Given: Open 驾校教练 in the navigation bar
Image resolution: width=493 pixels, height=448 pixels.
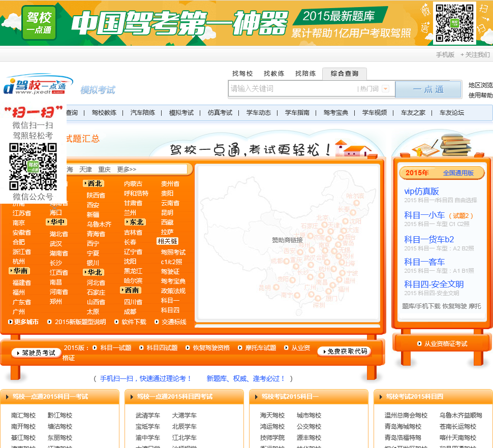Looking at the screenshot, I should pos(104,112).
